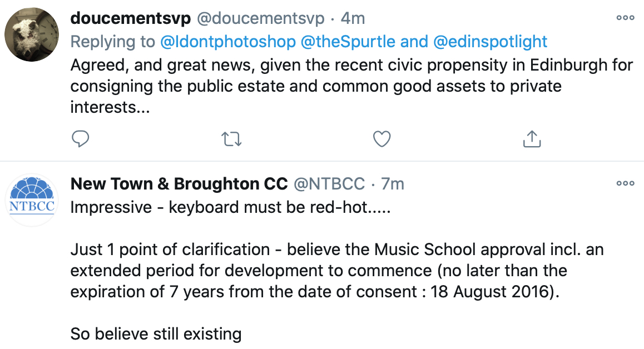Click the @NTBCC handle

tap(329, 184)
